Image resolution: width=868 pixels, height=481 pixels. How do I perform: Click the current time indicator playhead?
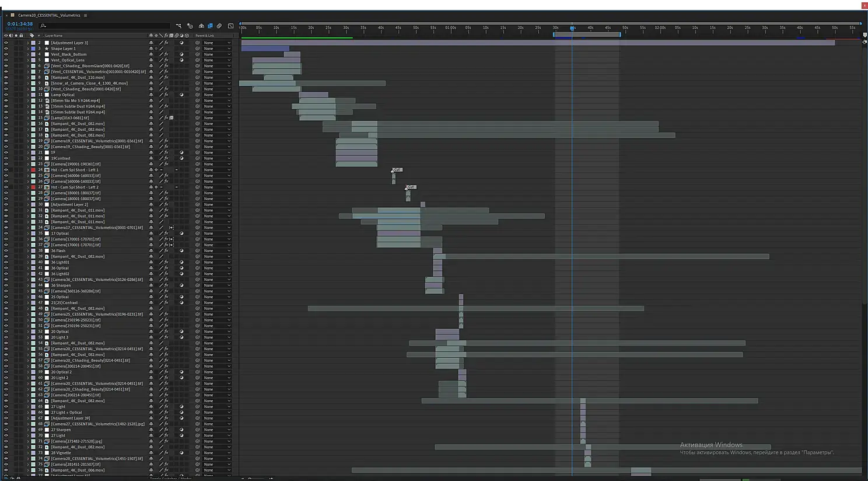coord(572,27)
